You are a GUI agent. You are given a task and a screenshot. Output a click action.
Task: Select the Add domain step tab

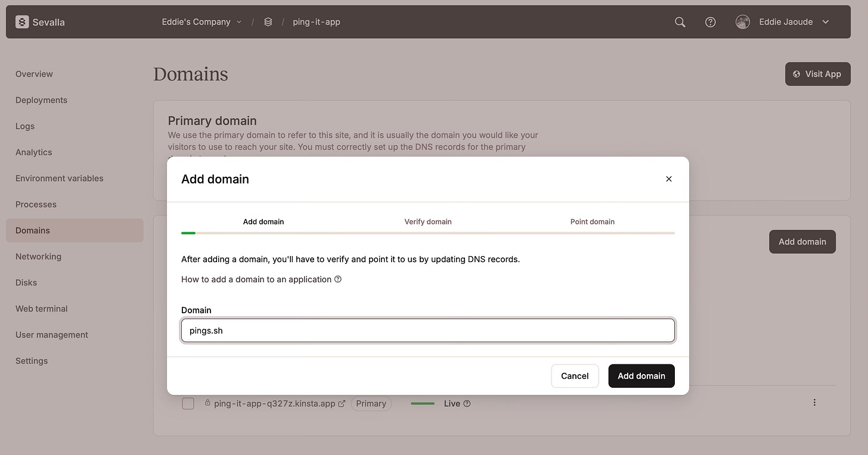pyautogui.click(x=263, y=222)
